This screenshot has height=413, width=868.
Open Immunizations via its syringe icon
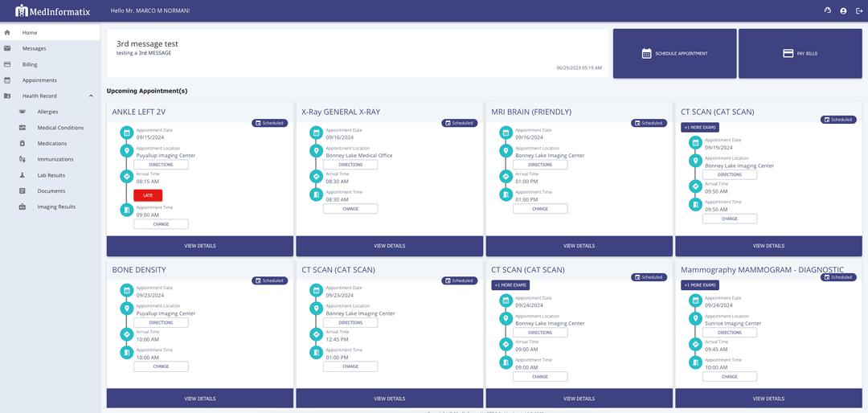point(23,159)
